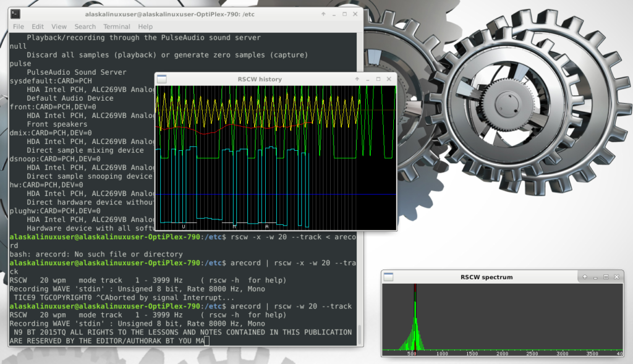Roll up the RSCW spectrum window
The width and height of the screenshot is (633, 364).
pos(585,277)
